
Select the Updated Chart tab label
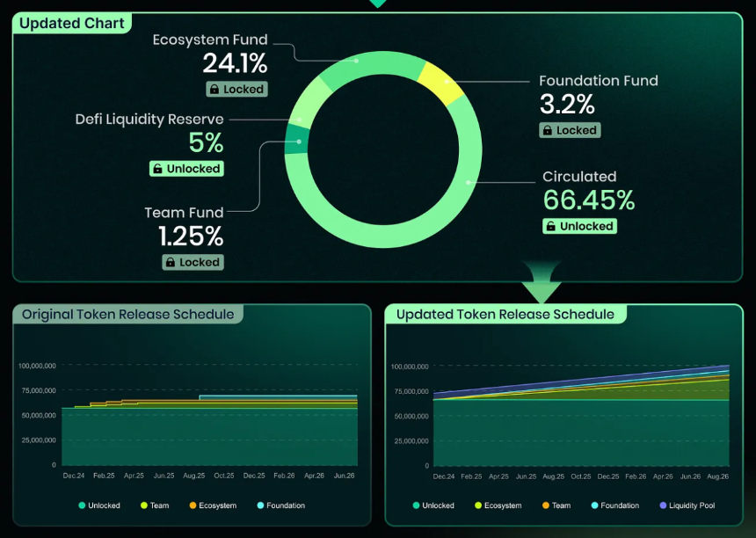pos(72,23)
